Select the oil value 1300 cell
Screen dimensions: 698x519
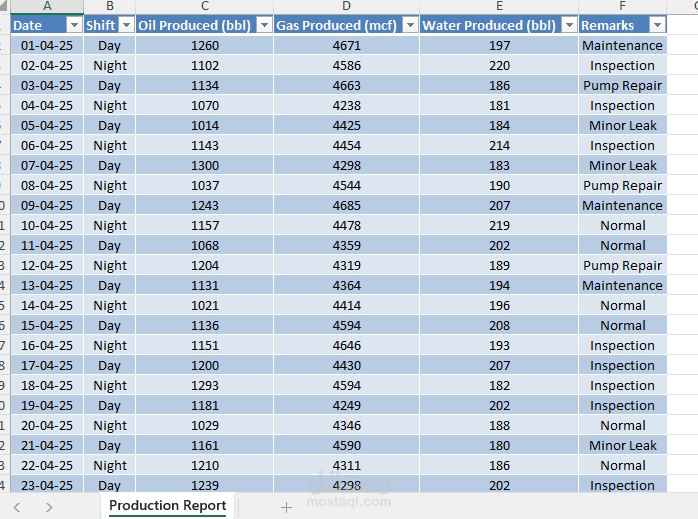pyautogui.click(x=205, y=166)
